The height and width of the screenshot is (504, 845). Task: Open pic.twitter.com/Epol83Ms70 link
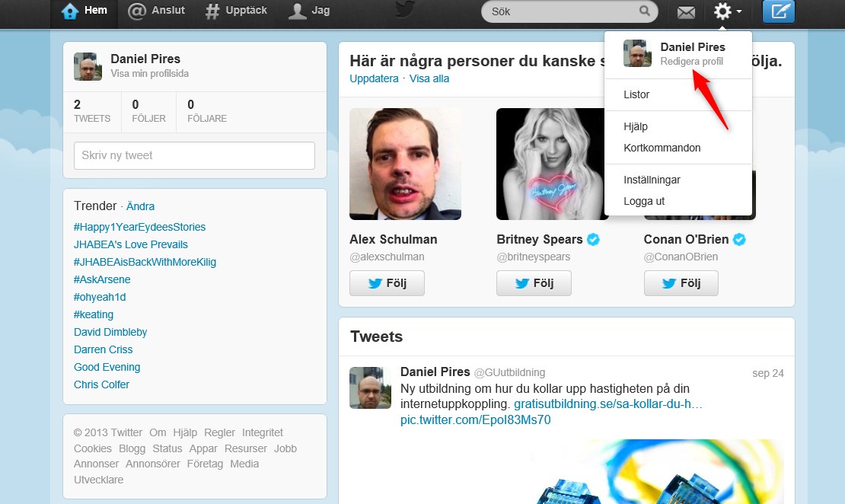[475, 420]
